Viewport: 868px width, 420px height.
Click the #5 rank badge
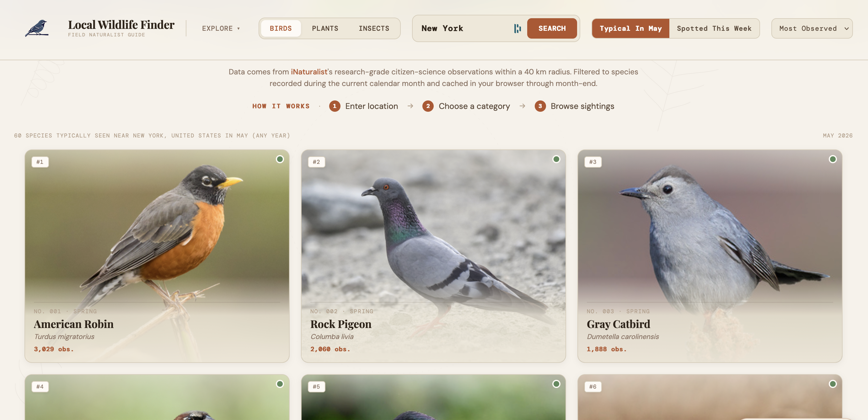(x=316, y=387)
